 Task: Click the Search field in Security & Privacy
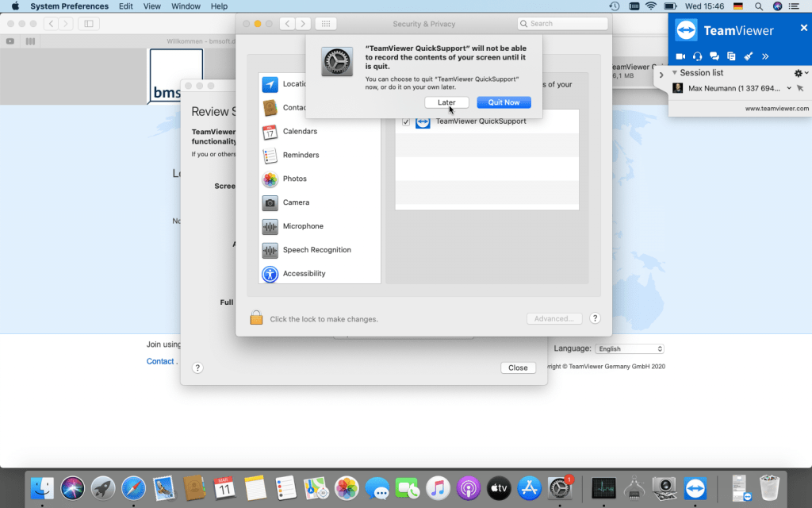pos(562,23)
